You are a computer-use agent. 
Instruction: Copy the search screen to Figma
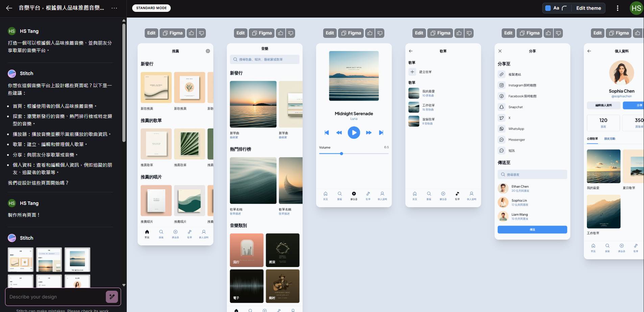pyautogui.click(x=262, y=33)
